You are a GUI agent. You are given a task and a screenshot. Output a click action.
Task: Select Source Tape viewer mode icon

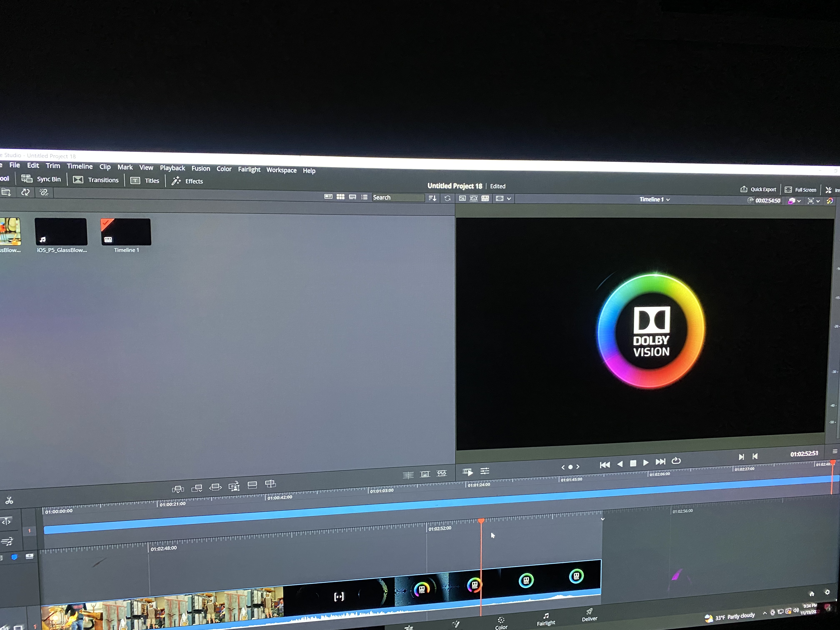[x=474, y=198]
